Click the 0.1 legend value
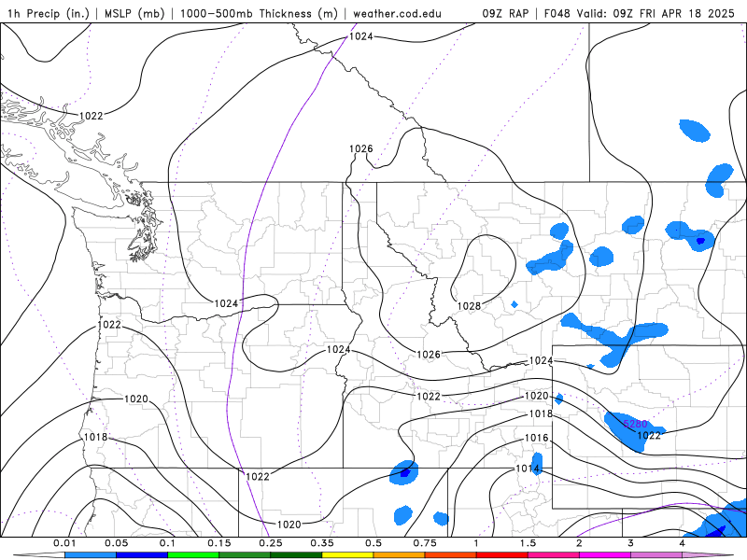 [168, 543]
